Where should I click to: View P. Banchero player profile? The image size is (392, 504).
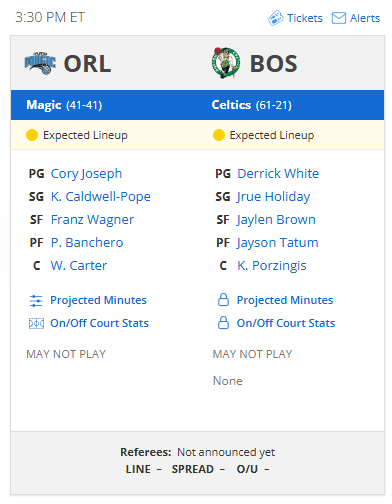87,243
